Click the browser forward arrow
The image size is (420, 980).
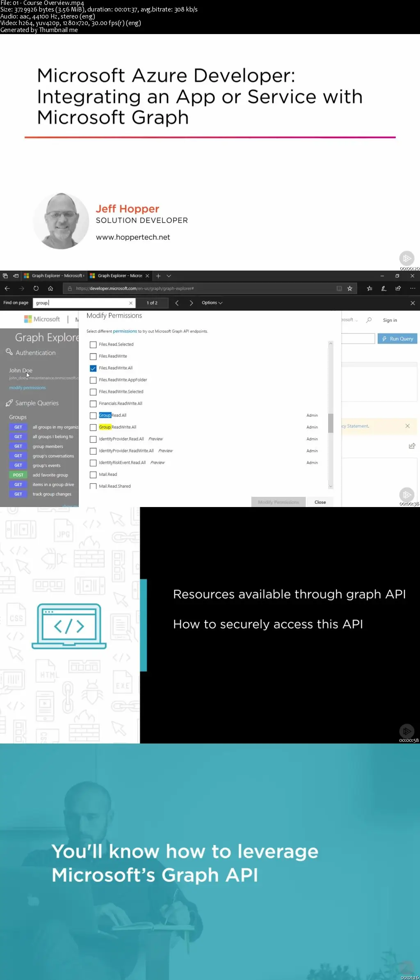[x=22, y=288]
